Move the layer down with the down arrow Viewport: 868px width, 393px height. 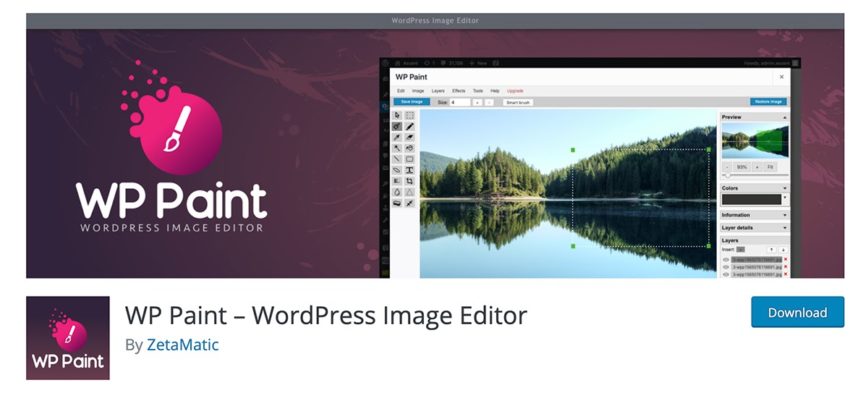point(783,250)
